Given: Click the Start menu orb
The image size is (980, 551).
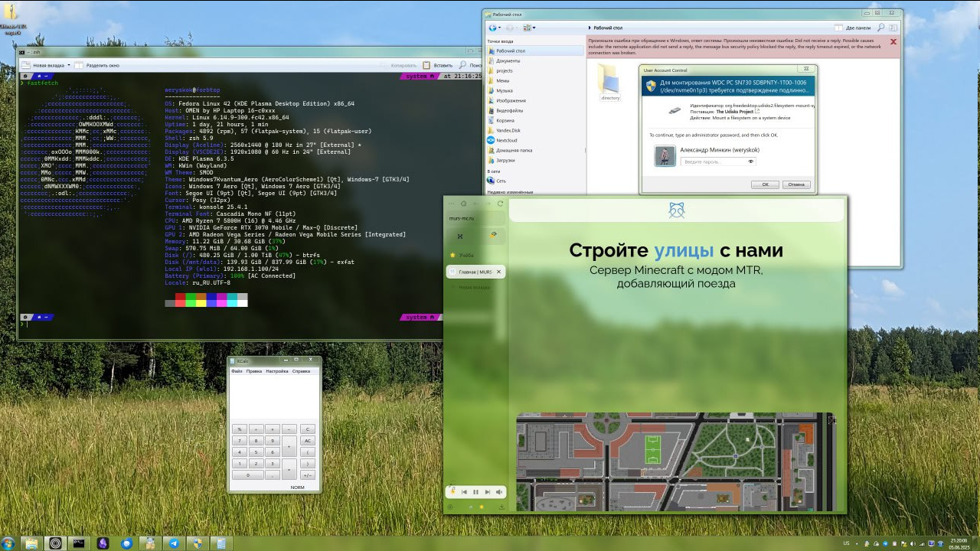Looking at the screenshot, I should click(8, 543).
